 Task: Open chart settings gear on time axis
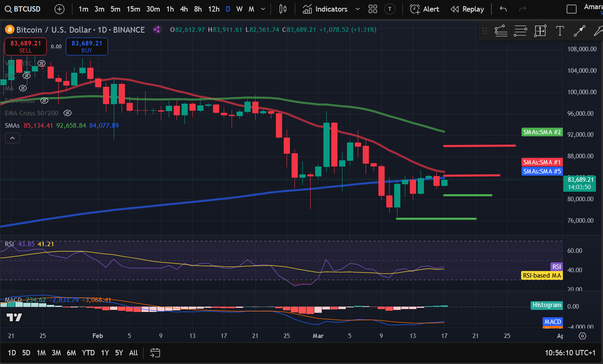[x=582, y=336]
